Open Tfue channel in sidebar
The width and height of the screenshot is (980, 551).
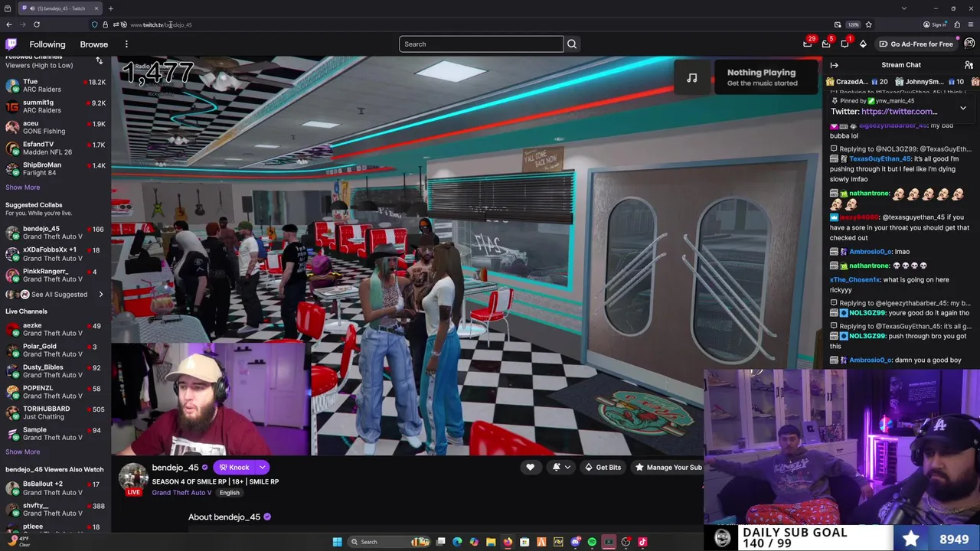coord(55,86)
